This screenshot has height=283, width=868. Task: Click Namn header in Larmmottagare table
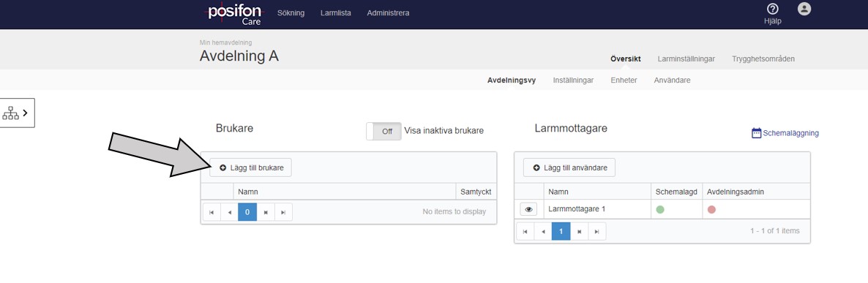pyautogui.click(x=597, y=192)
